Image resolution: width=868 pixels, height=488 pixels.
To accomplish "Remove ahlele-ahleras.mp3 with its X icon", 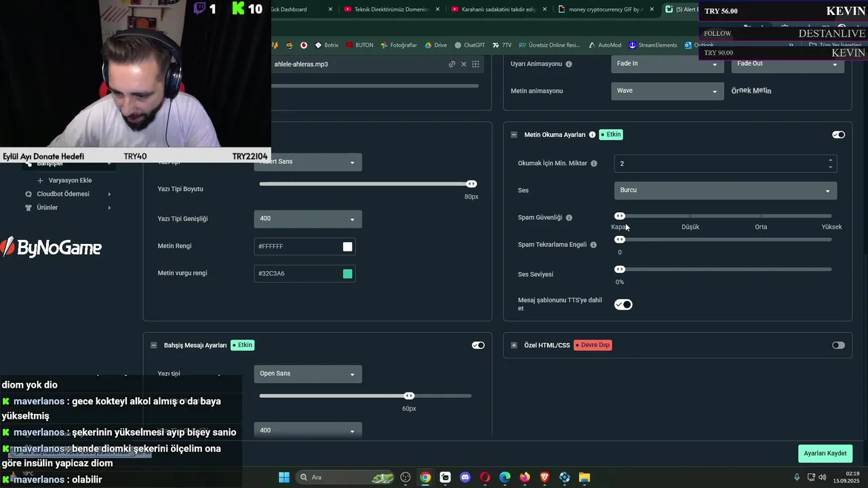I will 464,64.
